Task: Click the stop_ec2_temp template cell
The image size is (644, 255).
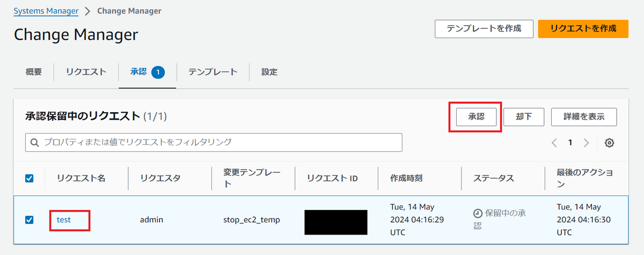Action: [251, 220]
